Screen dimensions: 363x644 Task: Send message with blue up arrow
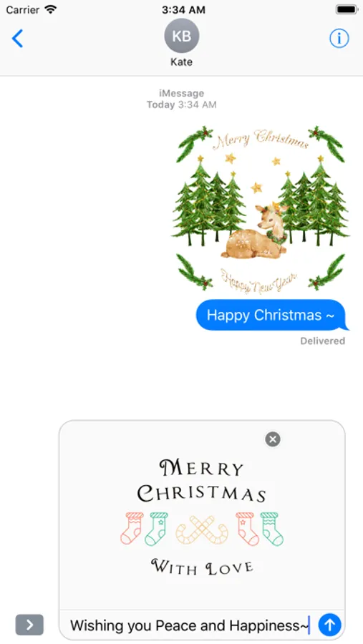[x=329, y=625]
